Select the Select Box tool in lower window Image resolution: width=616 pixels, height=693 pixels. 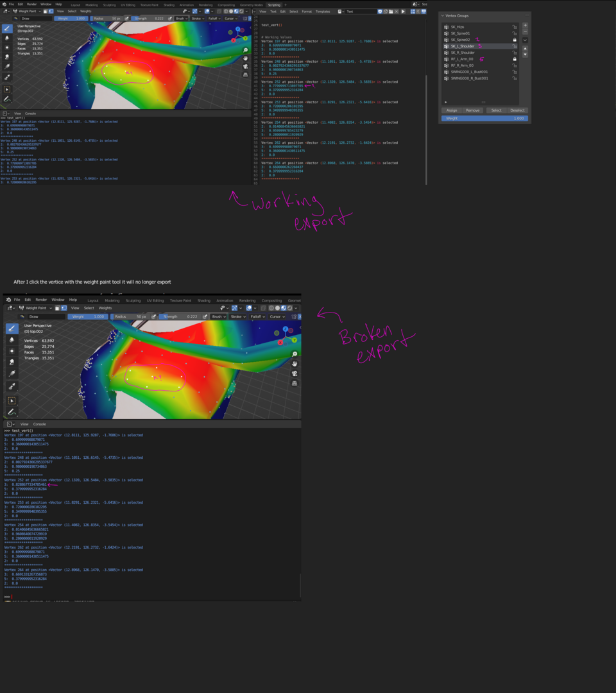click(12, 400)
